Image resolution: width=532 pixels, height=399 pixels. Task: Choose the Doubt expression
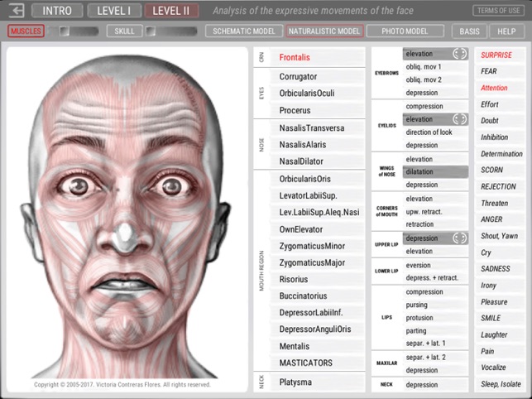500,121
